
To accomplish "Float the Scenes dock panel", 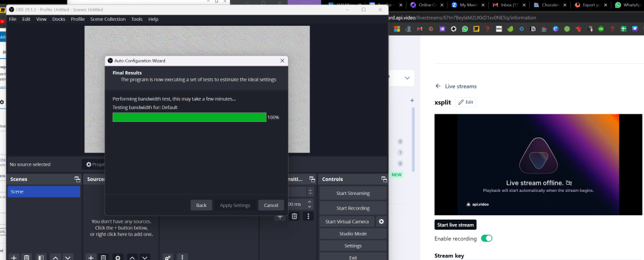I will pyautogui.click(x=77, y=179).
